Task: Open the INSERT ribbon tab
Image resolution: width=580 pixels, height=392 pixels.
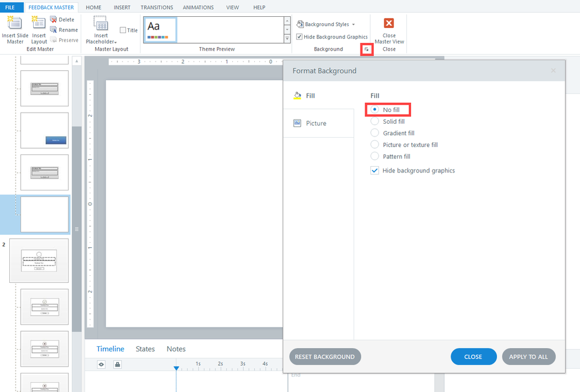Action: click(x=122, y=7)
